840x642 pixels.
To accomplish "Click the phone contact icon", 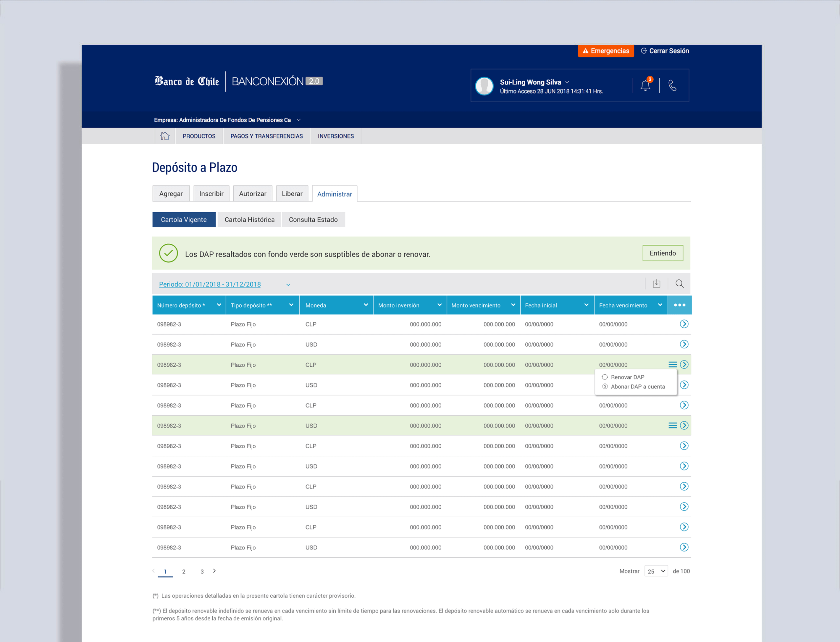I will [672, 85].
